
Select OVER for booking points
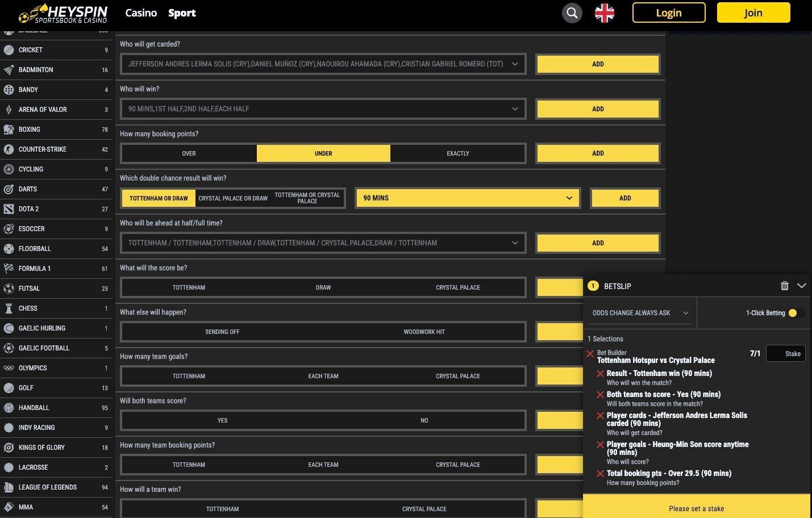[189, 153]
